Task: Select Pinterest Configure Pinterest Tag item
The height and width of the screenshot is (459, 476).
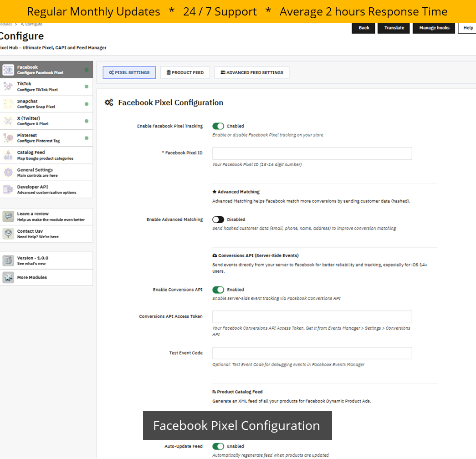Action: (x=46, y=138)
